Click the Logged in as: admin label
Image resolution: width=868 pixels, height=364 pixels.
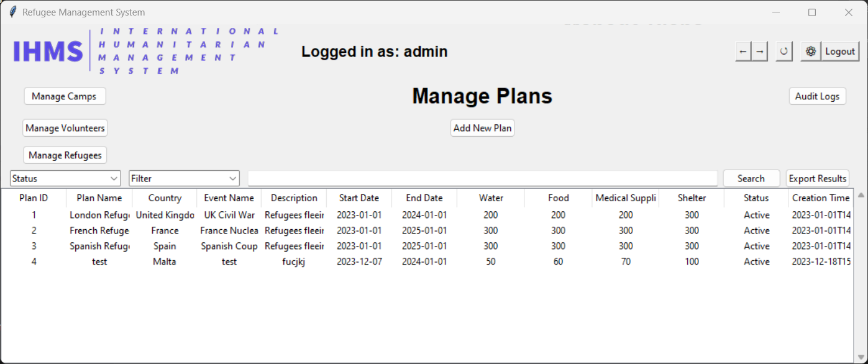pyautogui.click(x=375, y=52)
